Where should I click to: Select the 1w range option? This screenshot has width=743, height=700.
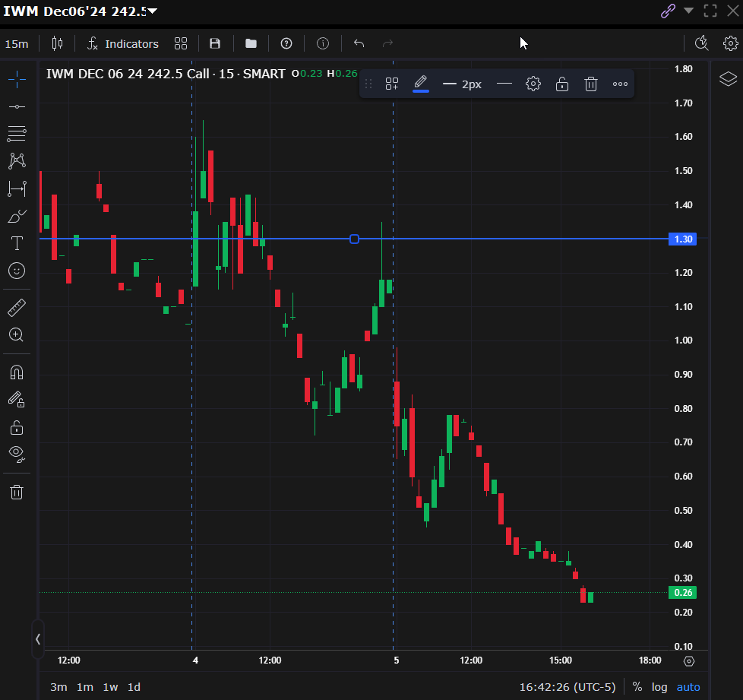coord(109,686)
